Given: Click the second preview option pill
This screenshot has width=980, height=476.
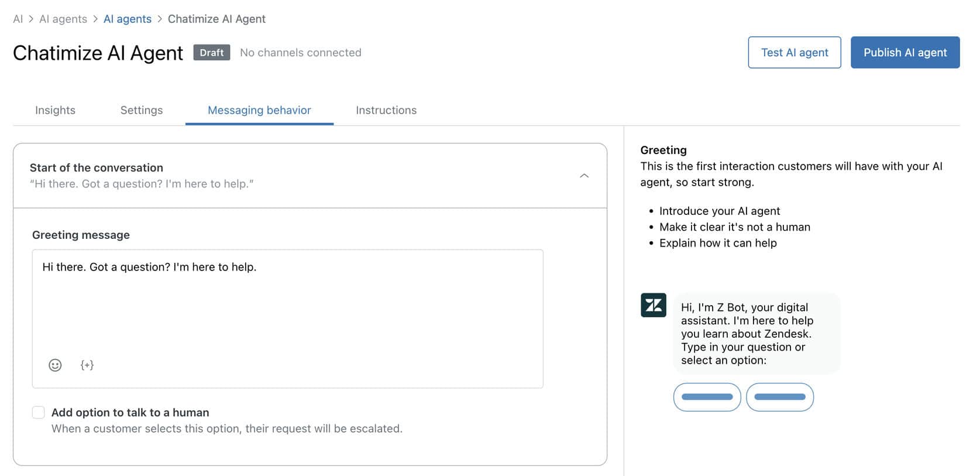Looking at the screenshot, I should point(779,397).
